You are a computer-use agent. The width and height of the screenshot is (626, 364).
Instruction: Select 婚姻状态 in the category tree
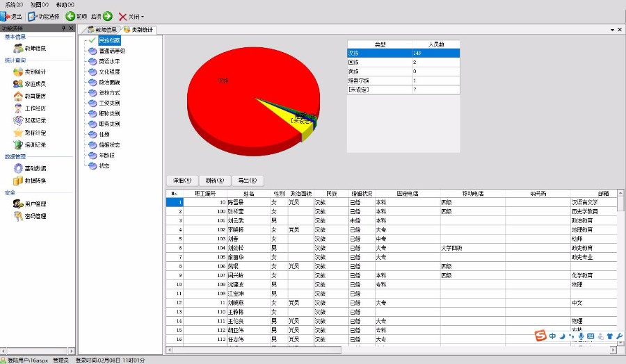109,144
